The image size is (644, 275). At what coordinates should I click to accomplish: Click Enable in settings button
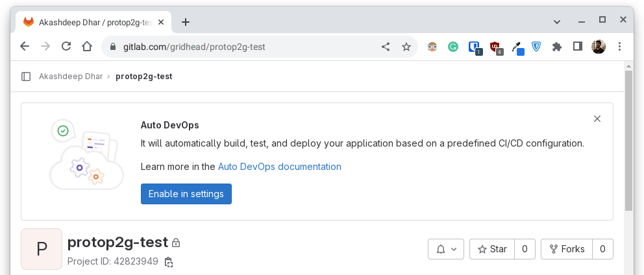[x=186, y=194]
